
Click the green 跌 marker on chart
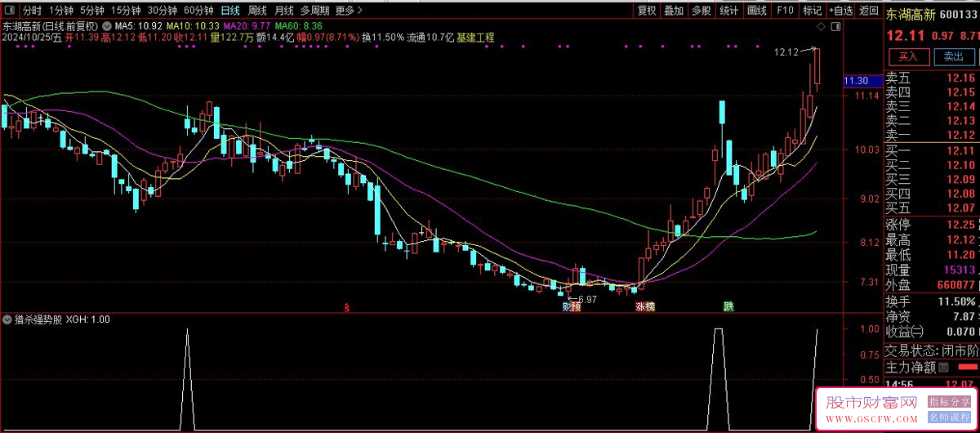pos(728,307)
